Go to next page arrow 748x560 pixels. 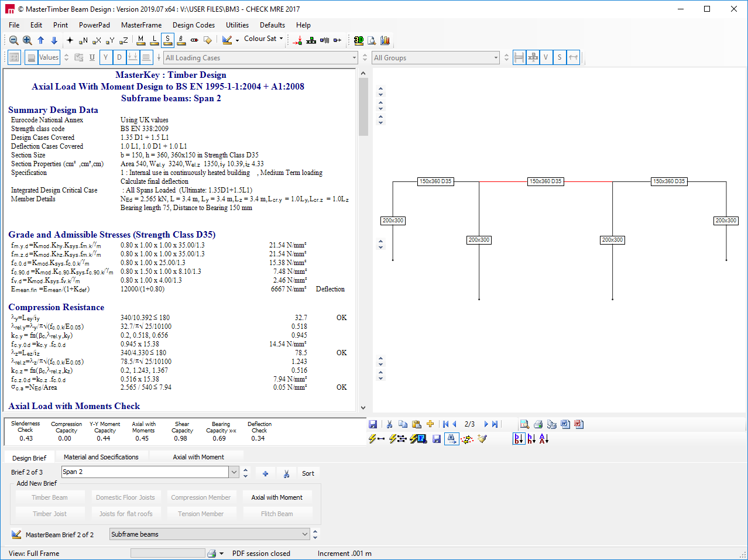486,424
